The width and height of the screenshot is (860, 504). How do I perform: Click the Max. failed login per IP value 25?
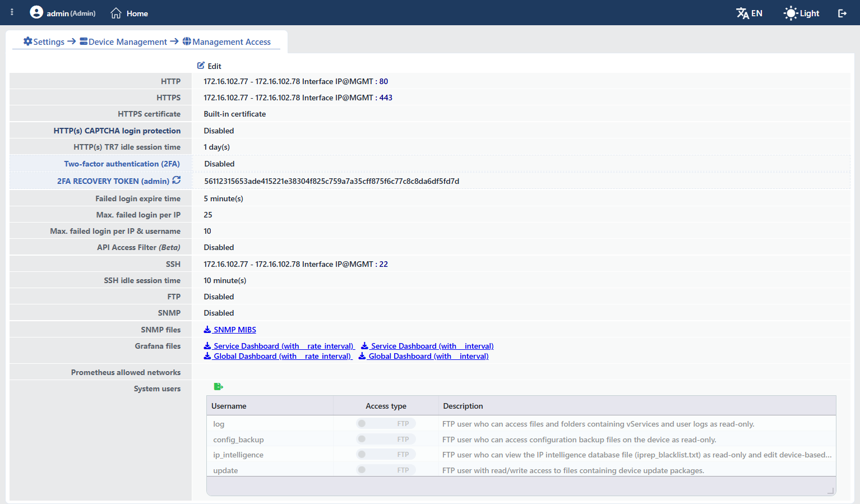click(208, 215)
